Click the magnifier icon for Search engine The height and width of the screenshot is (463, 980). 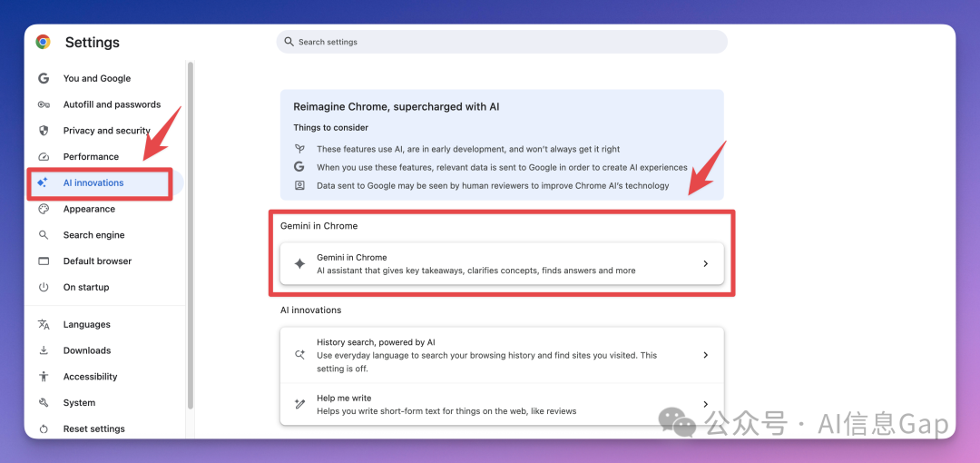pos(44,235)
